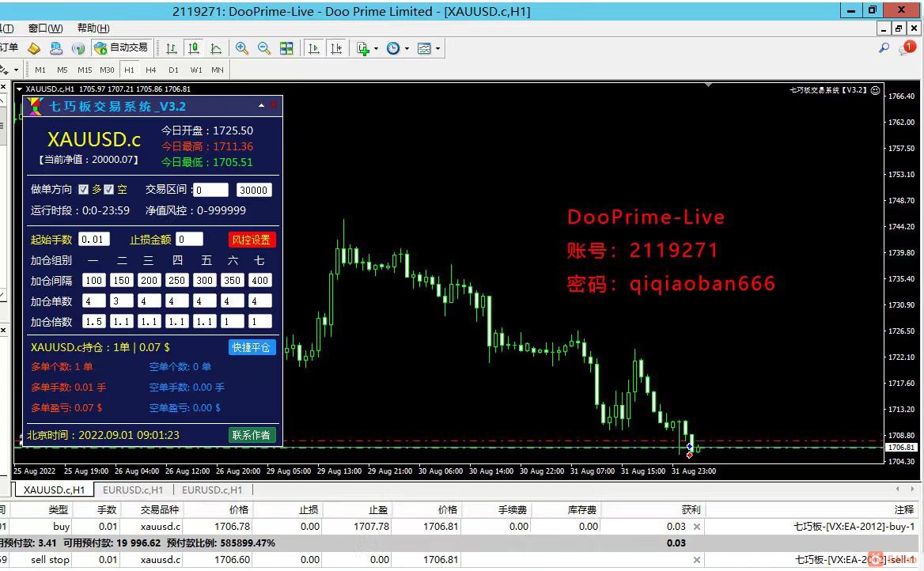This screenshot has width=924, height=571.
Task: Select the M1 timeframe
Action: [40, 70]
